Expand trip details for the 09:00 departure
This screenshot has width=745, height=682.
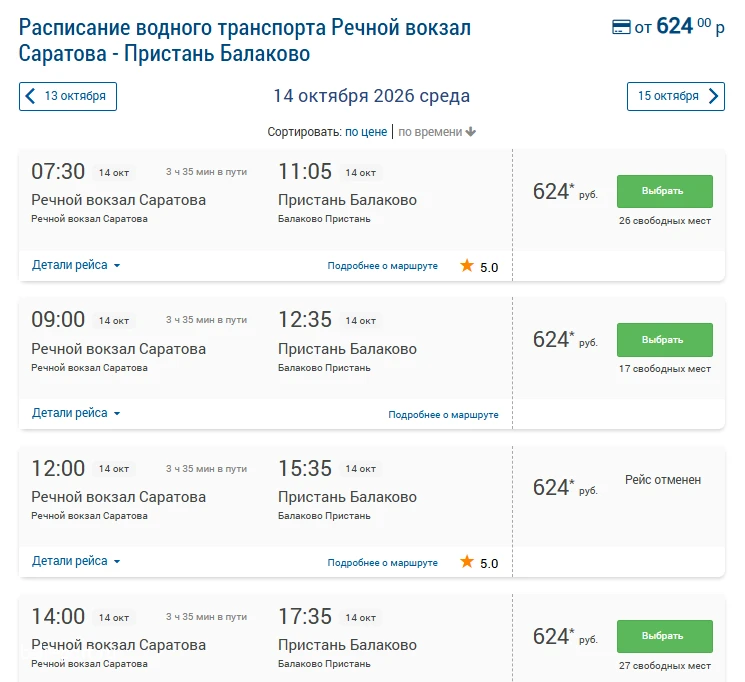tap(76, 413)
